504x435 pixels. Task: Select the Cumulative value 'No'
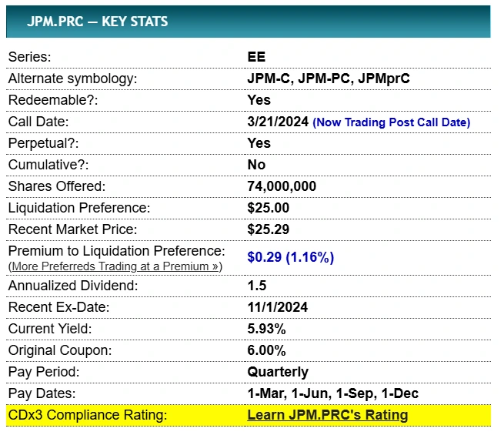point(256,165)
